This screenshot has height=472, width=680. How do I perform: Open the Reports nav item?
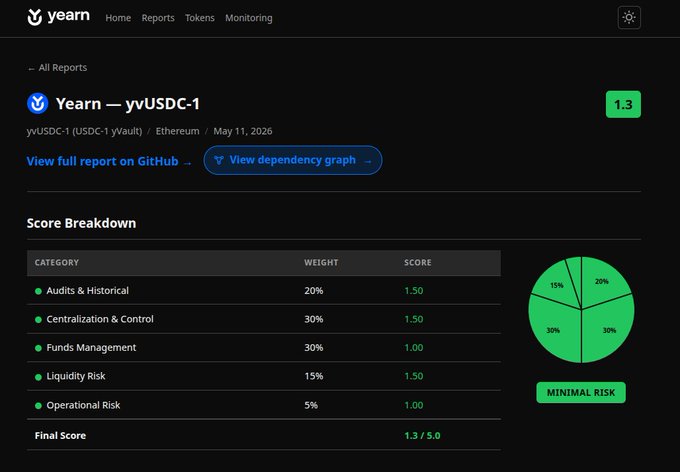pyautogui.click(x=158, y=18)
